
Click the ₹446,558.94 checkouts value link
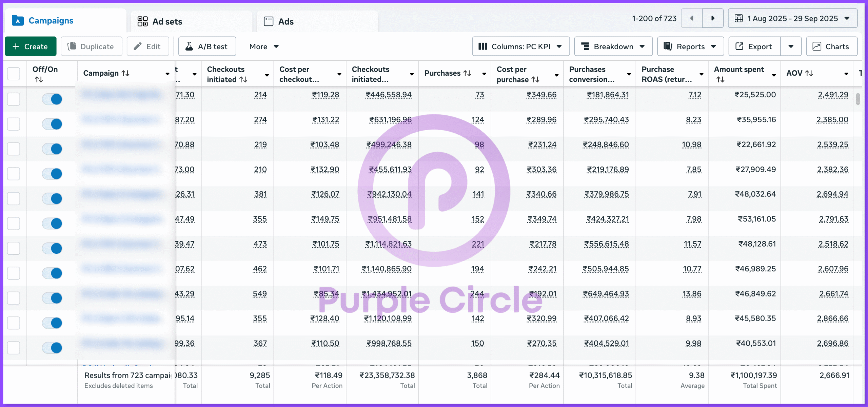point(389,95)
